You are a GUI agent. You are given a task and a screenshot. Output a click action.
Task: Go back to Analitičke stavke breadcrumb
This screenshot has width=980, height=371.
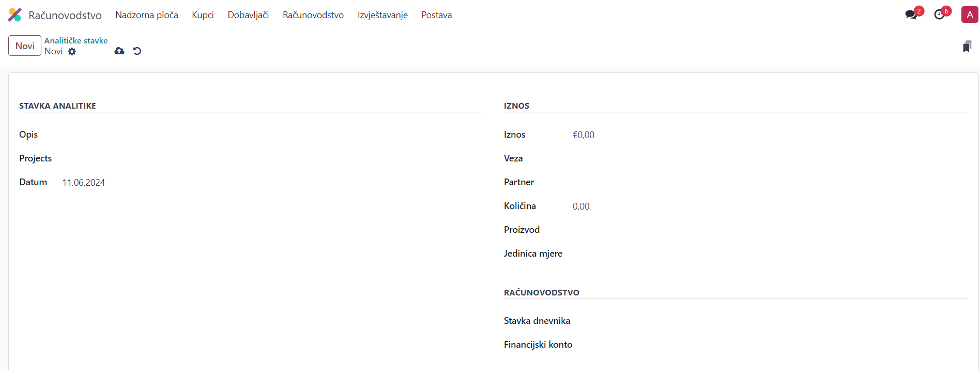pos(76,40)
